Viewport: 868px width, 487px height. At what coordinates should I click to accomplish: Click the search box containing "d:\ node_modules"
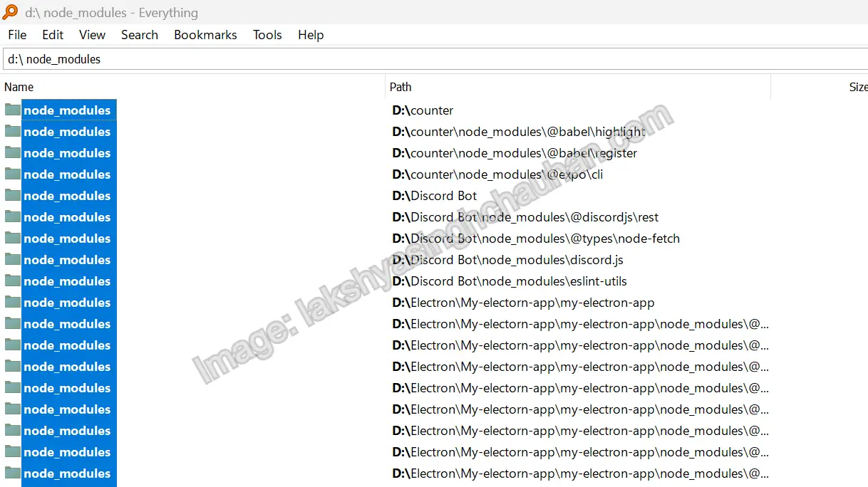435,59
